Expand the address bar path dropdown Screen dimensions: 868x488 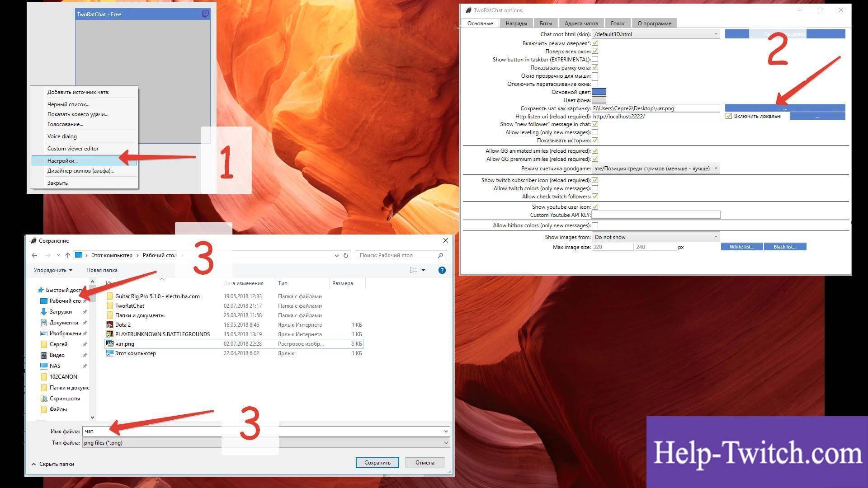[337, 255]
